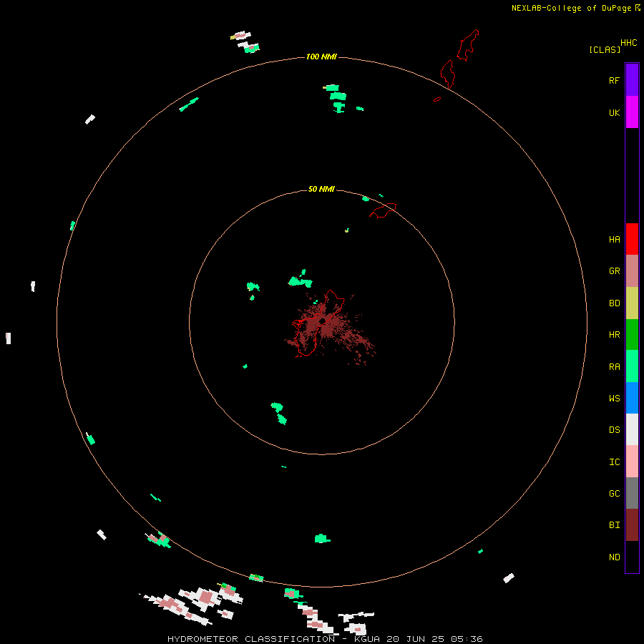
Task: Click the IC legend label
Action: 614,462
